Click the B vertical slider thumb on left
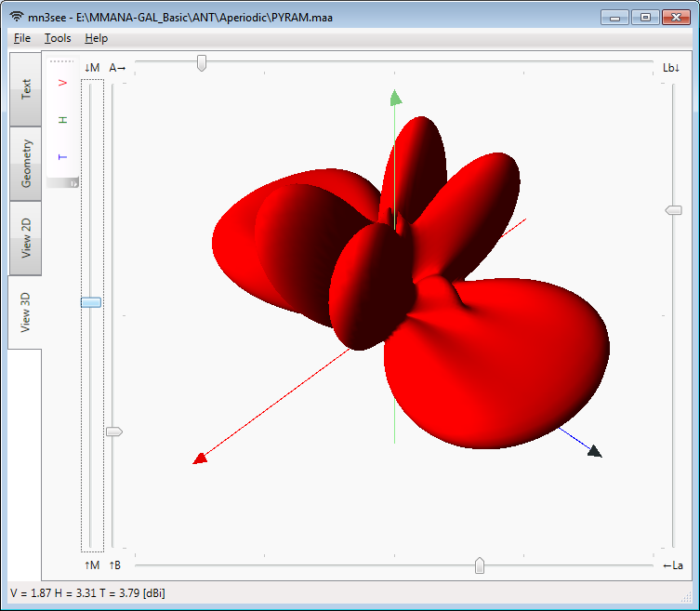The width and height of the screenshot is (700, 611). coord(113,432)
